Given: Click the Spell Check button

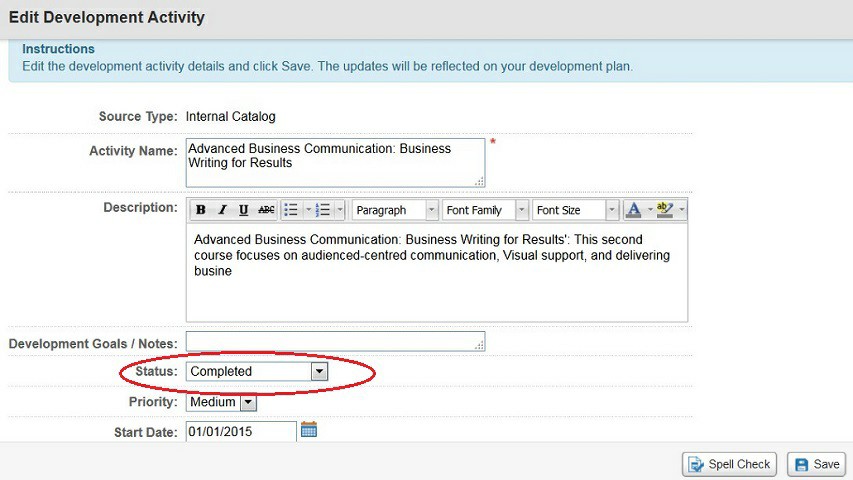Looking at the screenshot, I should click(729, 464).
